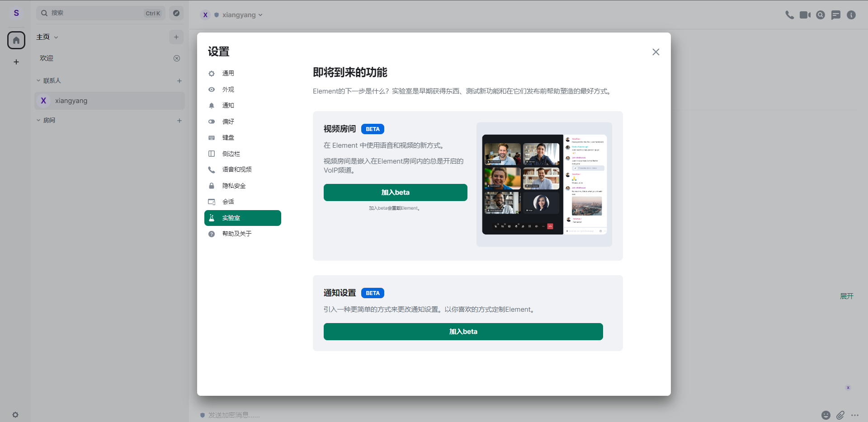This screenshot has width=868, height=422.
Task: Click the lock icon beside 隐私安全
Action: [212, 186]
